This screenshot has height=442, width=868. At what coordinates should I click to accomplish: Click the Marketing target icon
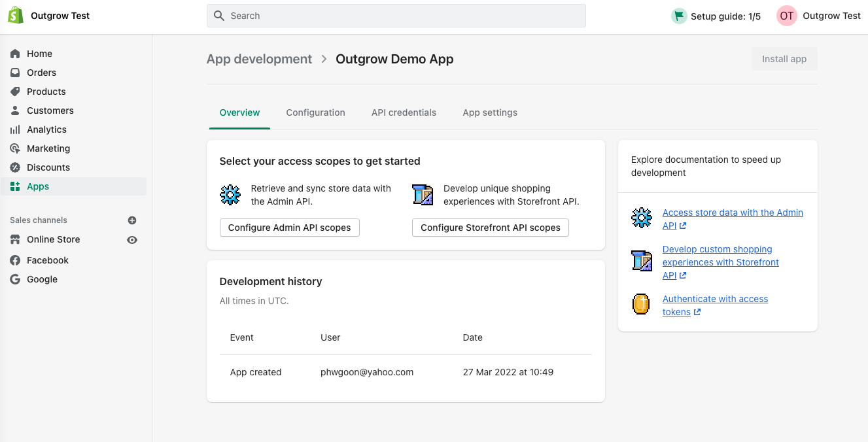pos(15,148)
